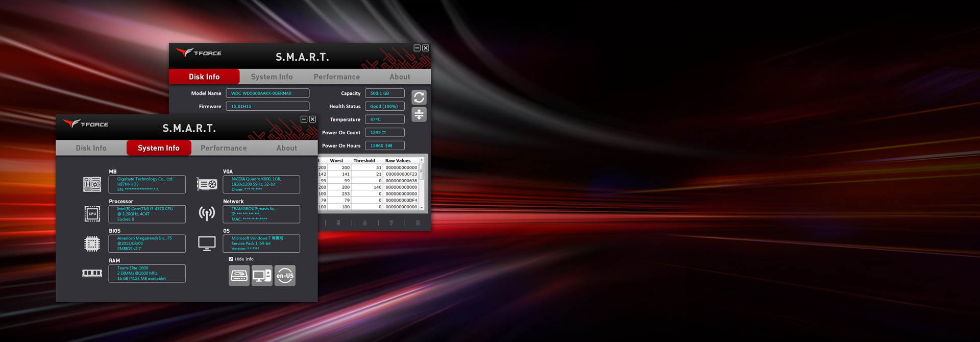980x342 pixels.
Task: Click the Capacity field 500.1 GB
Action: 385,93
